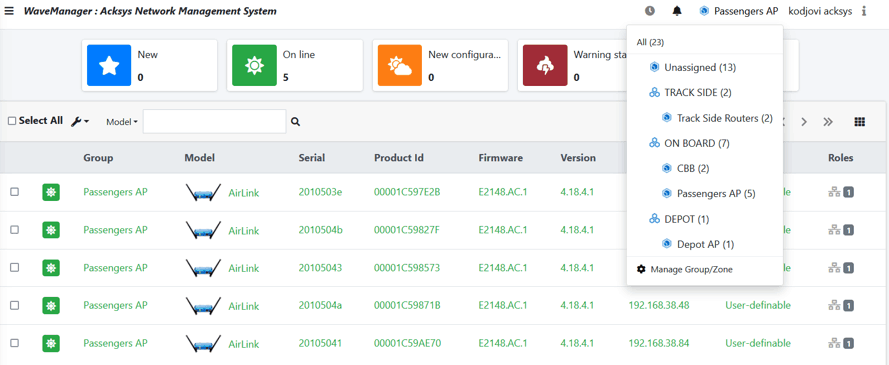Open the bell notifications icon
Screen dimensions: 889x365
(x=677, y=11)
